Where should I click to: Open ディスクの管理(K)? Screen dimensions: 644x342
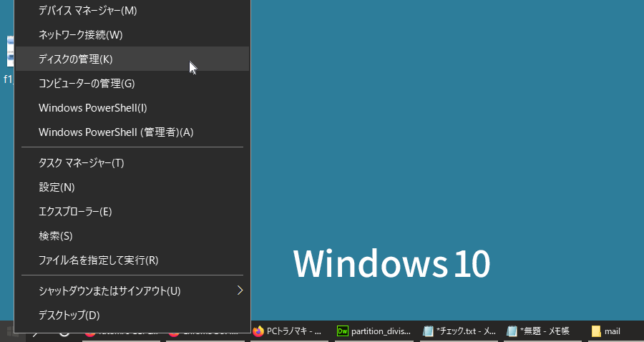click(132, 59)
